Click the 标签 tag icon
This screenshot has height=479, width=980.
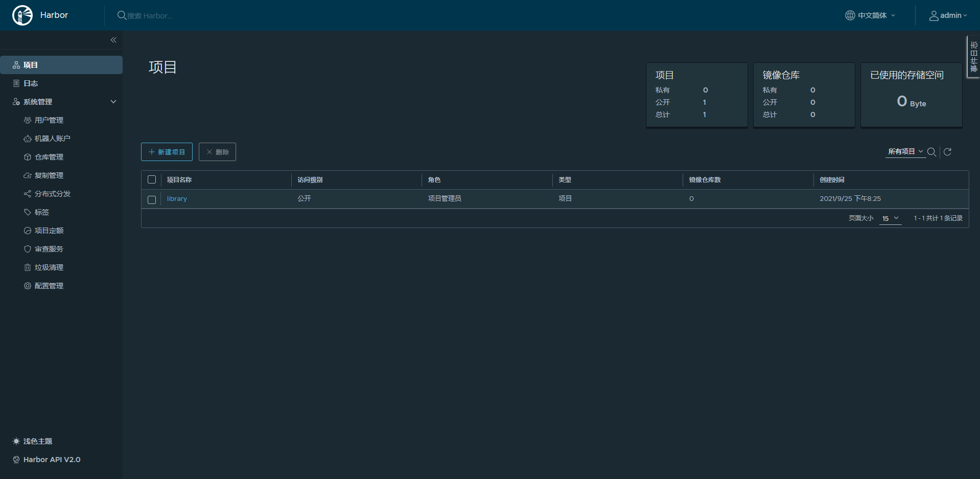click(x=28, y=212)
